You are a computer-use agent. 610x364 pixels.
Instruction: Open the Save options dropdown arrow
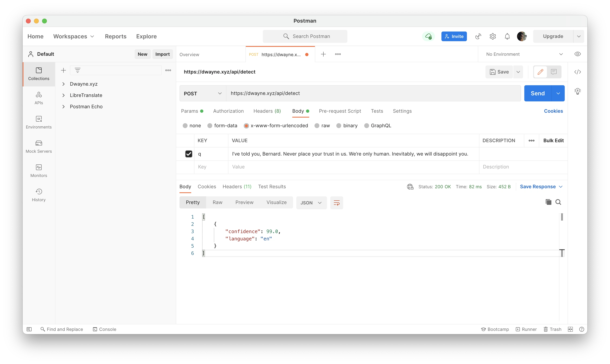point(518,72)
